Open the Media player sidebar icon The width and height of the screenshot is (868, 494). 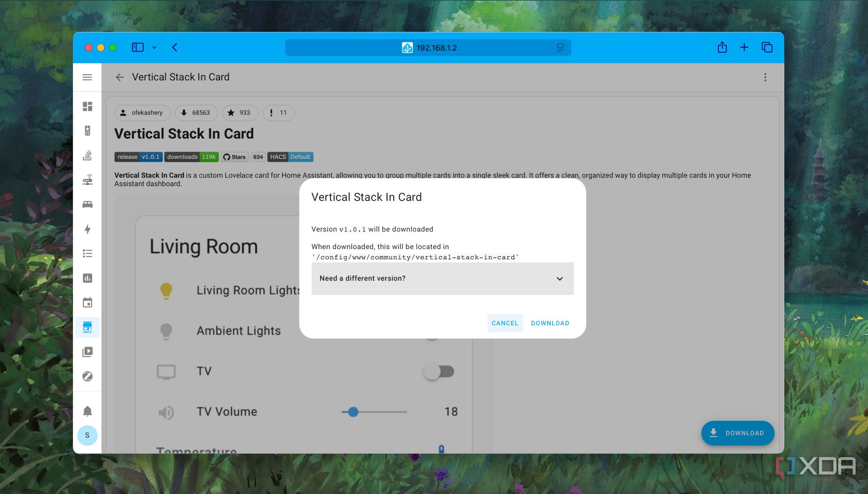[x=87, y=352]
